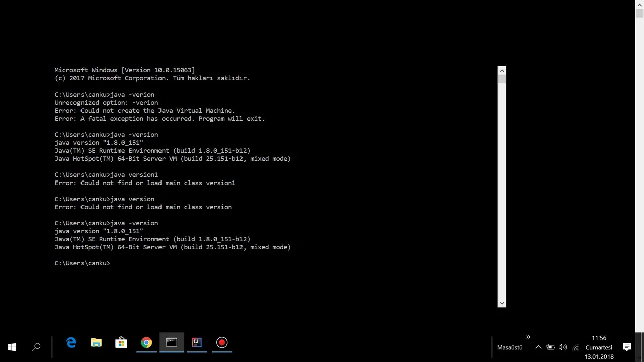Open the Microsoft Store taskbar icon
The width and height of the screenshot is (644, 362).
[x=121, y=343]
